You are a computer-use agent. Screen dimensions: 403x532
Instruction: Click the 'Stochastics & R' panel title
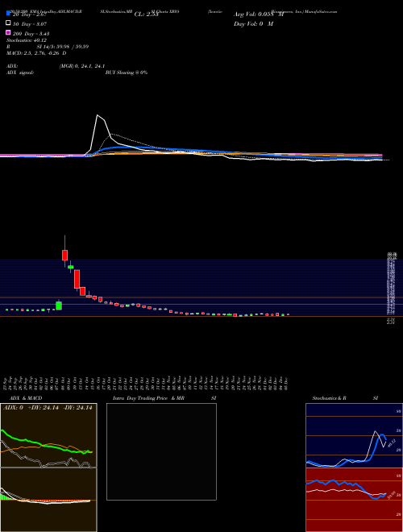pyautogui.click(x=330, y=398)
